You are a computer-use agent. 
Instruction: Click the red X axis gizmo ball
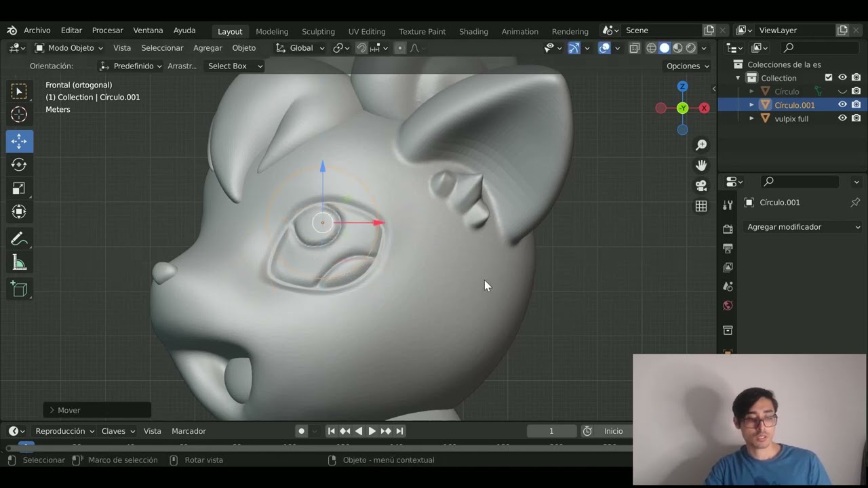(x=704, y=108)
